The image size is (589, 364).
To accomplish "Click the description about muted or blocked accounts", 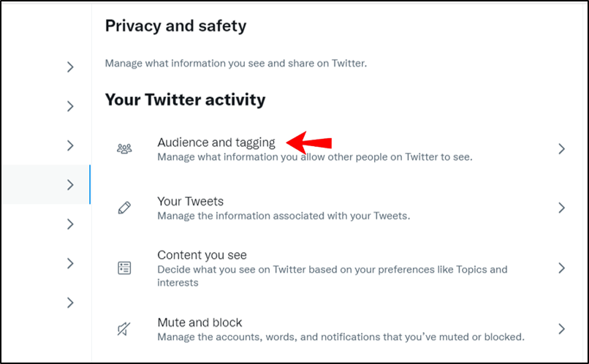I will coord(341,337).
